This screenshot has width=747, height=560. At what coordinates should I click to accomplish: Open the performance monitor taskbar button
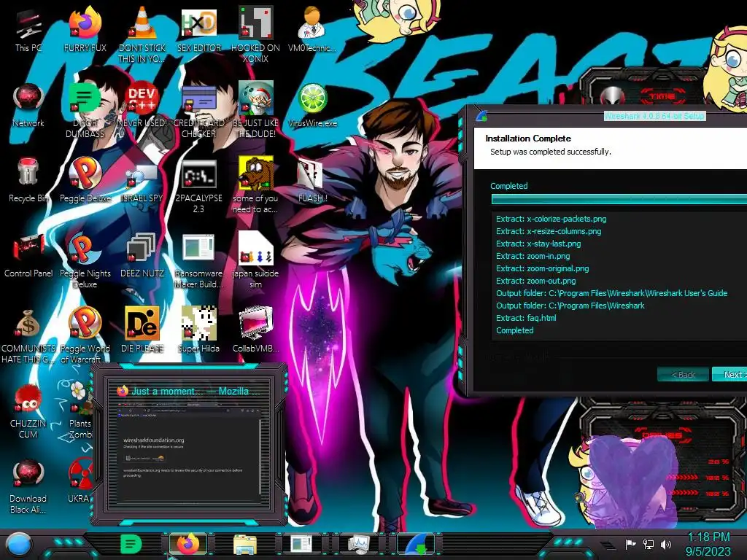click(359, 544)
